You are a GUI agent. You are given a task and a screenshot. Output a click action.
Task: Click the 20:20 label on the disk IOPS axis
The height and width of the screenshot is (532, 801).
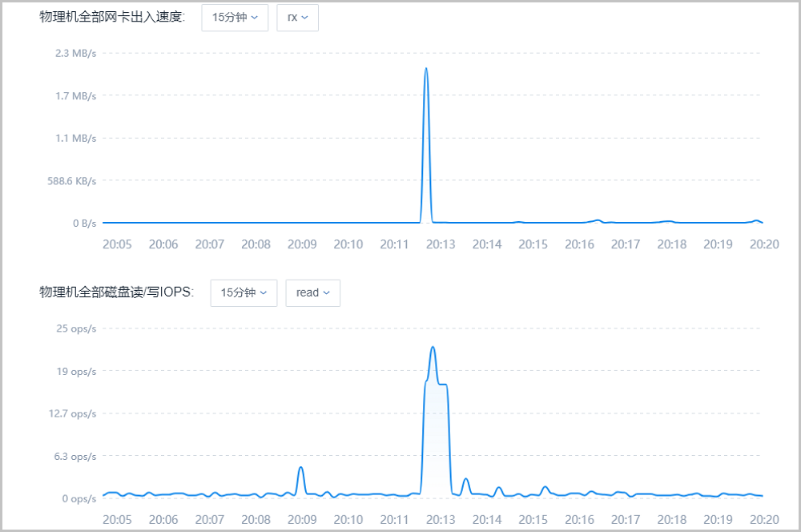click(764, 520)
